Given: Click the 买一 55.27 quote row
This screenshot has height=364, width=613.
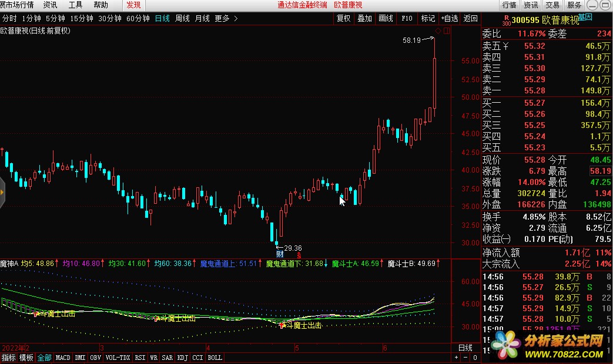Looking at the screenshot, I should click(547, 103).
